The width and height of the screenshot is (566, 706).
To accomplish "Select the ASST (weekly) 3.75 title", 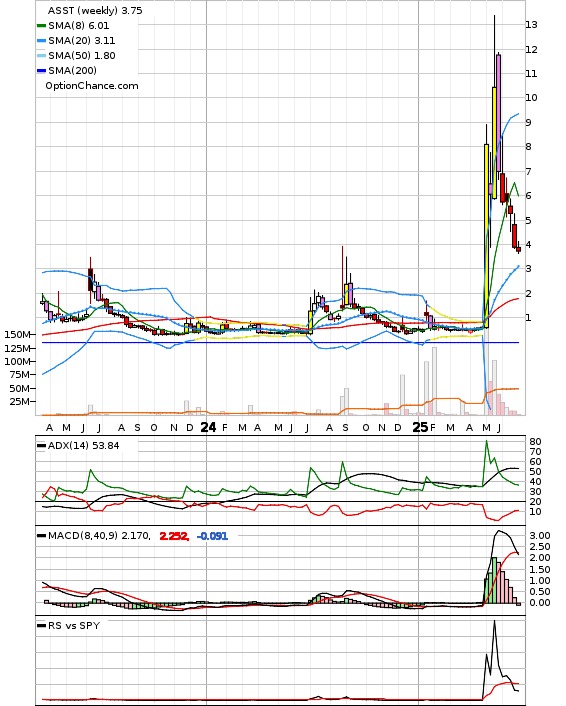I will click(x=95, y=10).
